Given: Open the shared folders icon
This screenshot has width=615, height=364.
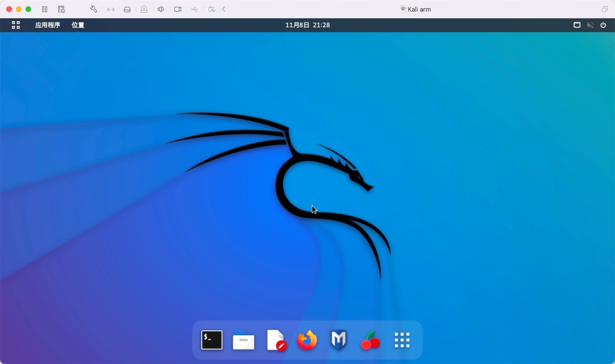Looking at the screenshot, I should click(211, 9).
